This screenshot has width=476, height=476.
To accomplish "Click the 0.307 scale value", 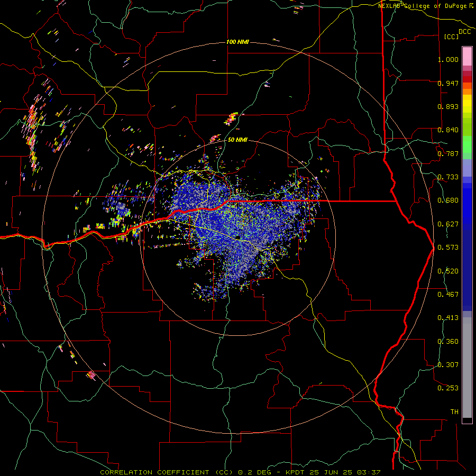I will click(448, 365).
